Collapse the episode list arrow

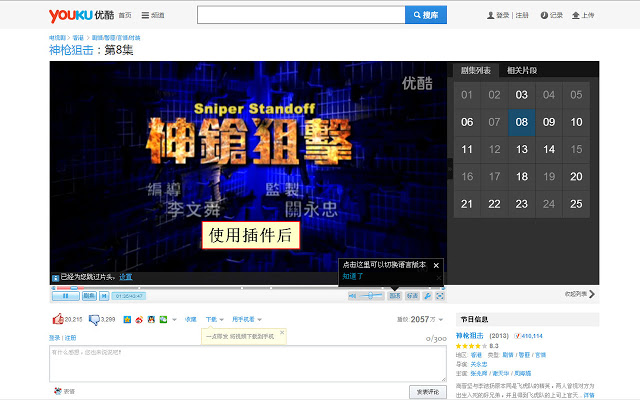click(x=592, y=294)
